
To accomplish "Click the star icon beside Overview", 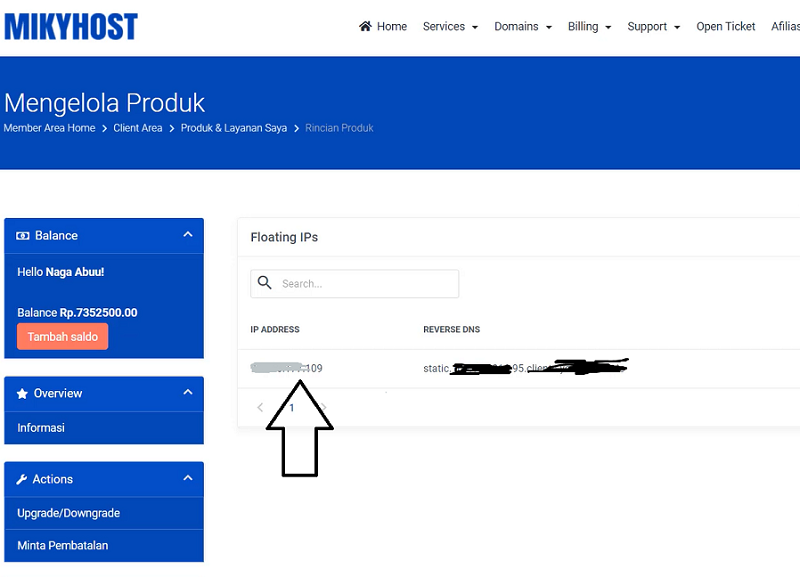I will [22, 393].
